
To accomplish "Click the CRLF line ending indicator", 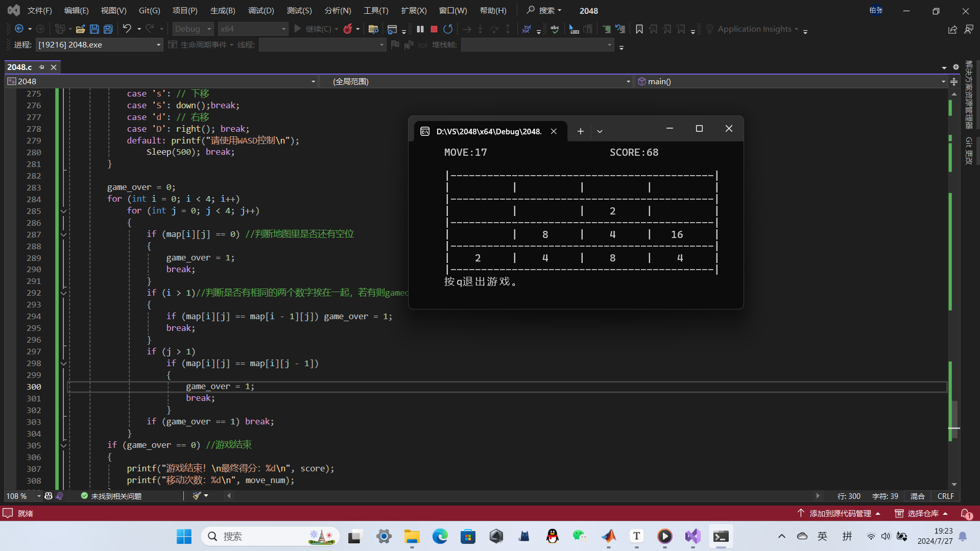I will click(945, 496).
